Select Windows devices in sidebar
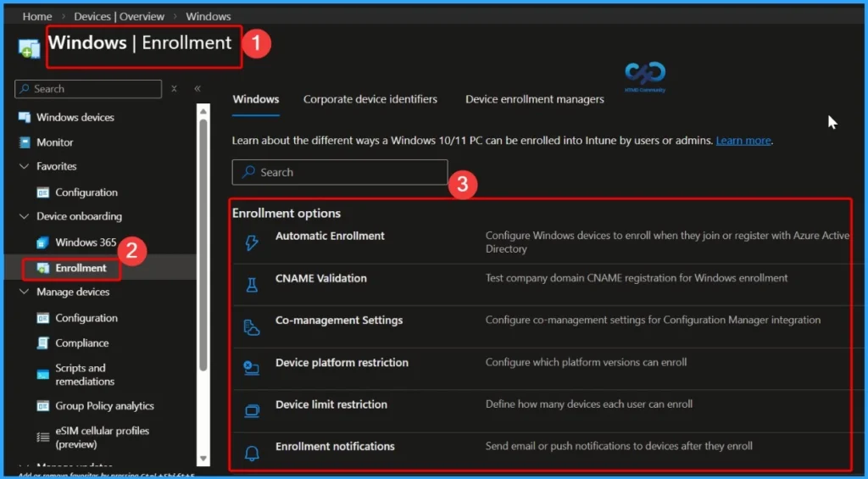 coord(75,117)
